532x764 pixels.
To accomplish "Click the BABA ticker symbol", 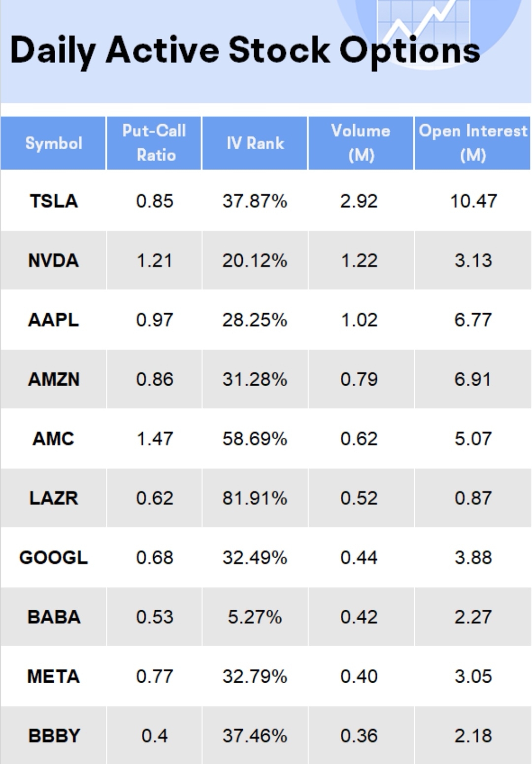I will (54, 617).
